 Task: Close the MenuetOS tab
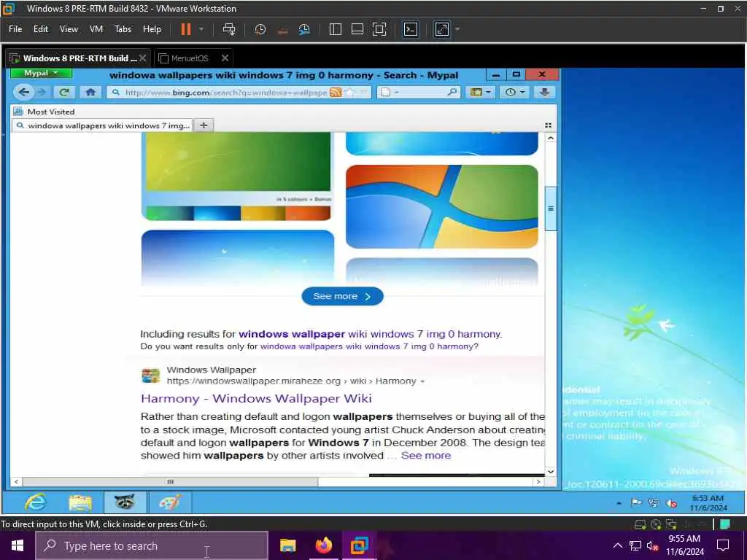click(x=225, y=58)
